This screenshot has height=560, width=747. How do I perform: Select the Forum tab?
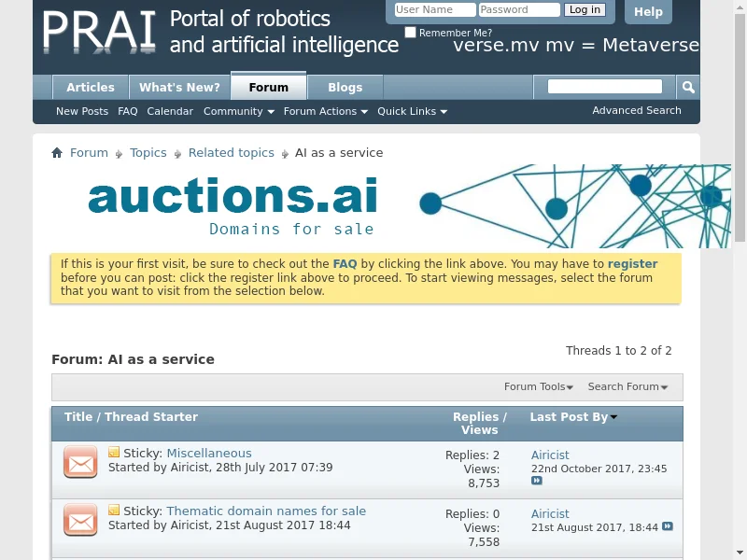(269, 87)
